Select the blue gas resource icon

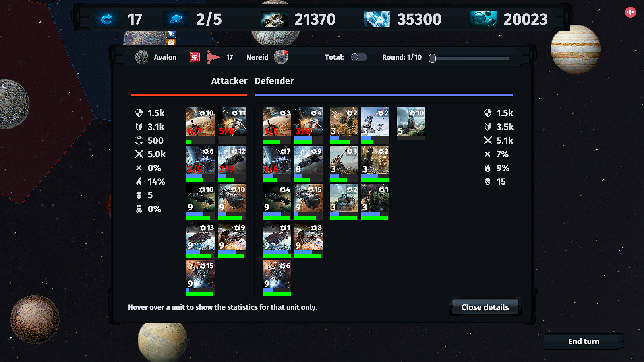click(483, 19)
